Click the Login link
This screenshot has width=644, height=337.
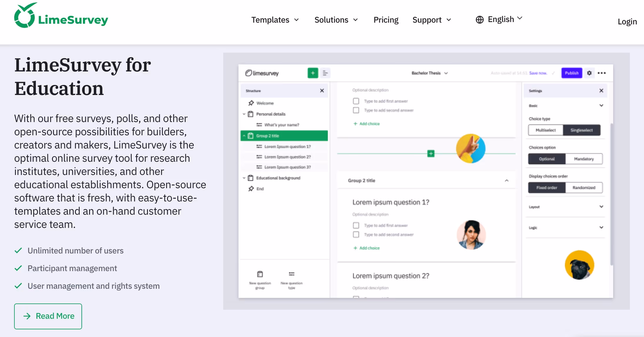[x=627, y=21]
